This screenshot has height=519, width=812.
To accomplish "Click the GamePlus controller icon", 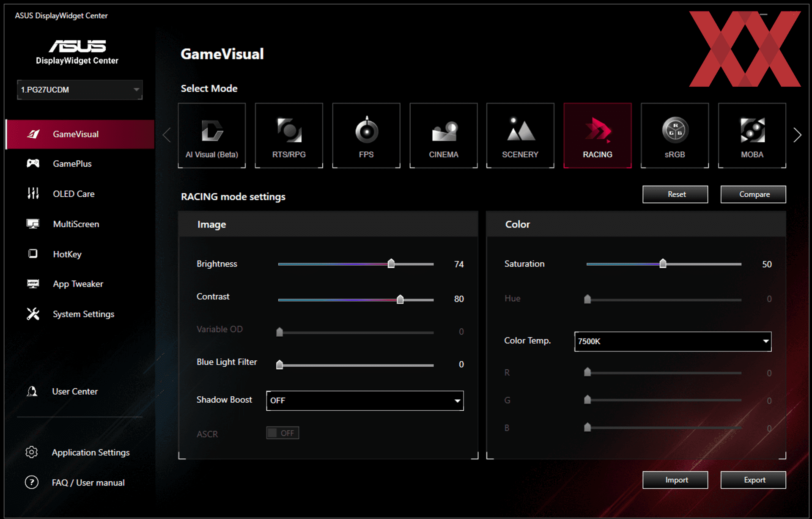I will point(33,163).
